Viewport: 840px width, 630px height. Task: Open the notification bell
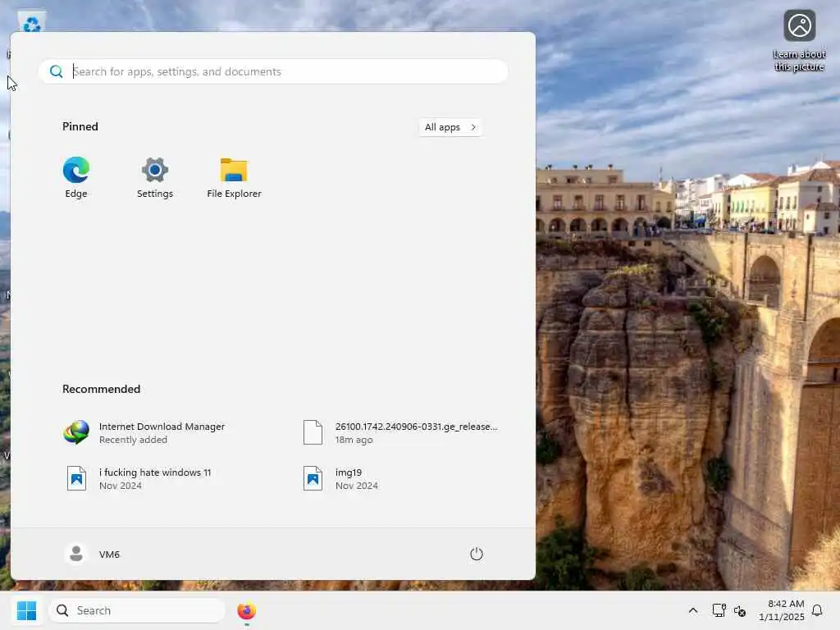point(817,610)
